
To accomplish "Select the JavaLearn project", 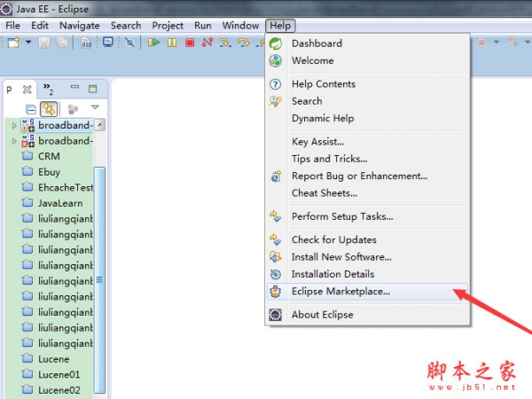I will point(60,203).
